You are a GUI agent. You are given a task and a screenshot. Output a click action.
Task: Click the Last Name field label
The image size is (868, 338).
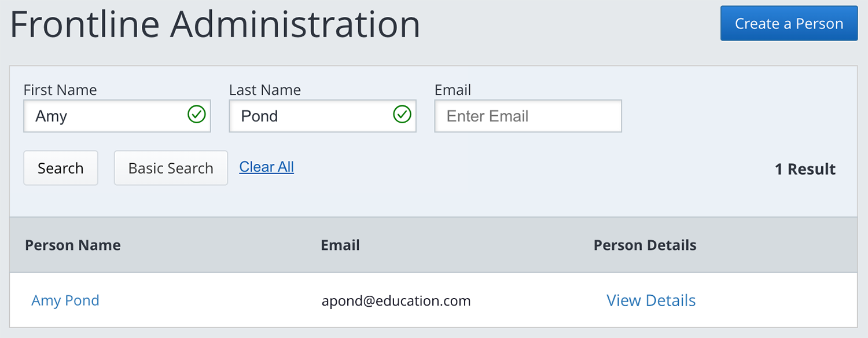[x=265, y=90]
